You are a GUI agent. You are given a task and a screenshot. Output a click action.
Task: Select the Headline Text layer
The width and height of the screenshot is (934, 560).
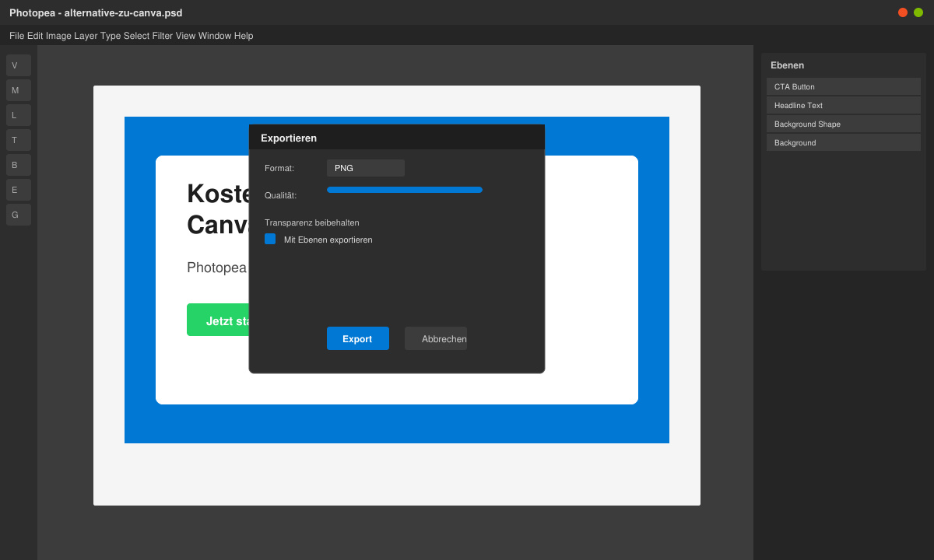click(844, 105)
